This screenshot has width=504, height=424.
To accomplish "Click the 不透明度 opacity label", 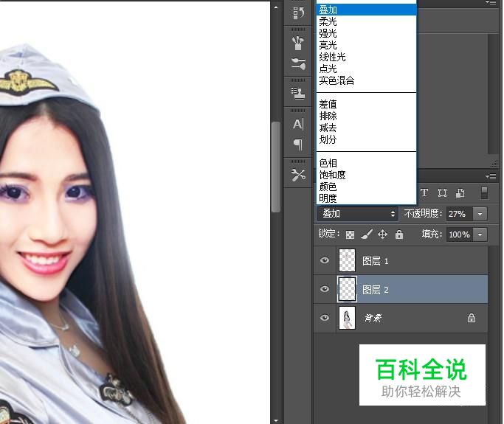I will tap(423, 214).
